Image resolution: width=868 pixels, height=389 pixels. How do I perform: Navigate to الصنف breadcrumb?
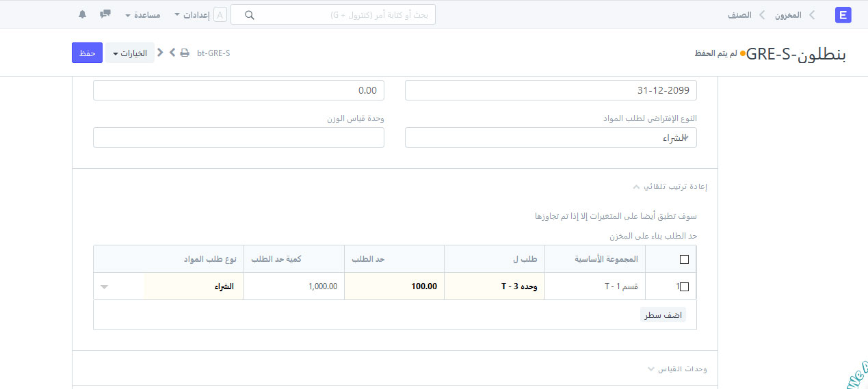tap(739, 14)
